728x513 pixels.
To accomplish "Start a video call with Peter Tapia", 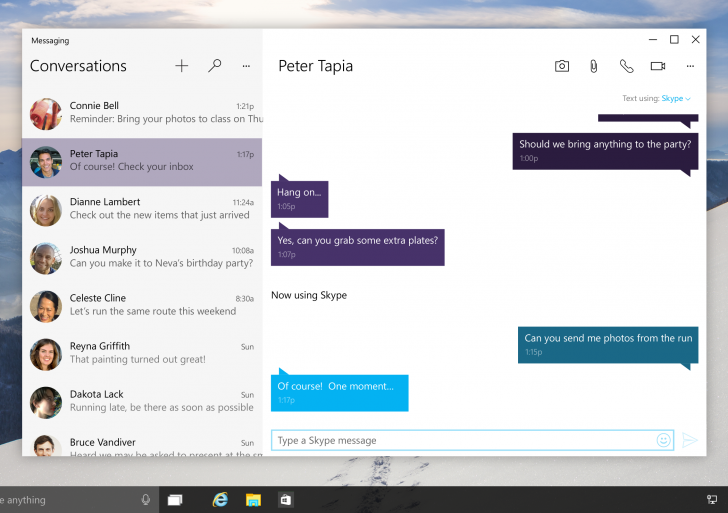I will pos(658,66).
